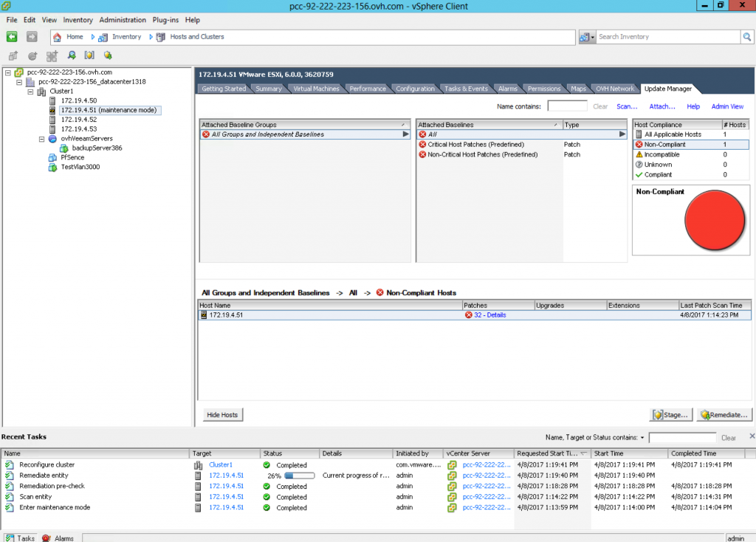This screenshot has width=756, height=542.
Task: Click the Hide Hosts button
Action: 222,415
